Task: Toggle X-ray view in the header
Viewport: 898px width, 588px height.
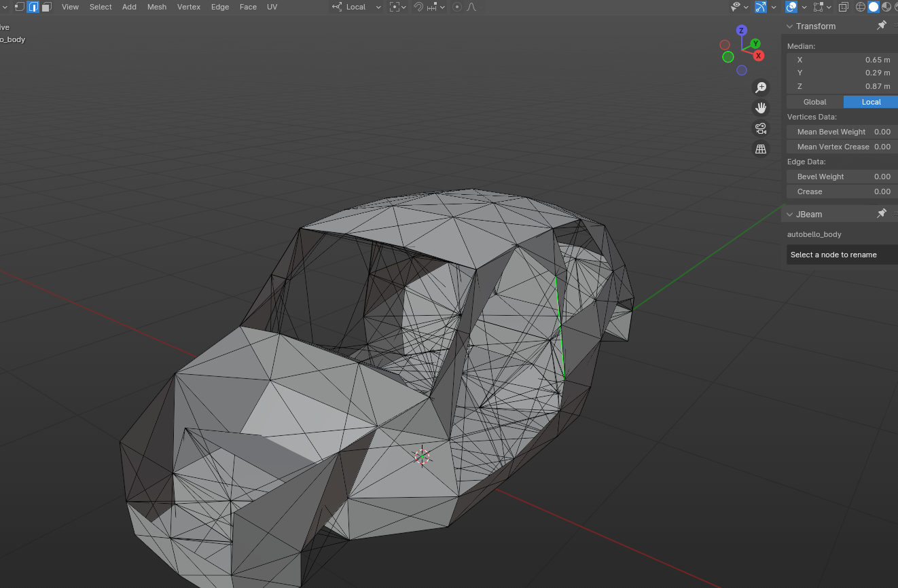Action: 843,7
